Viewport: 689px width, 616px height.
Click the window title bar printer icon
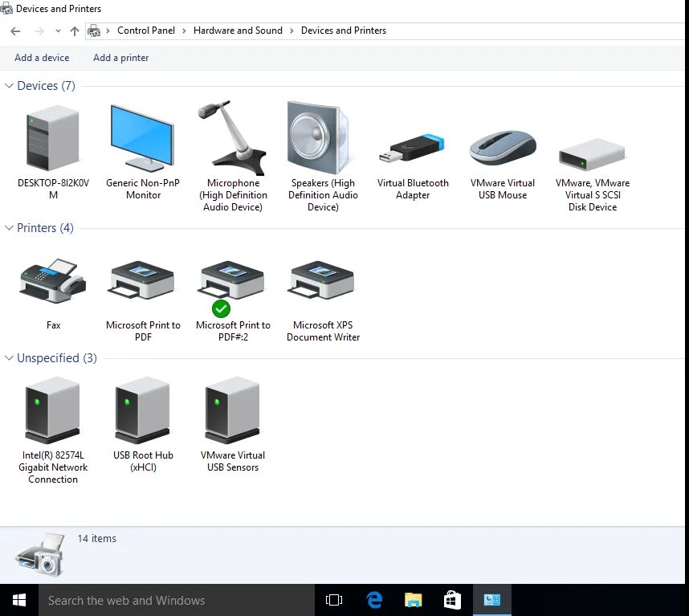[6, 8]
